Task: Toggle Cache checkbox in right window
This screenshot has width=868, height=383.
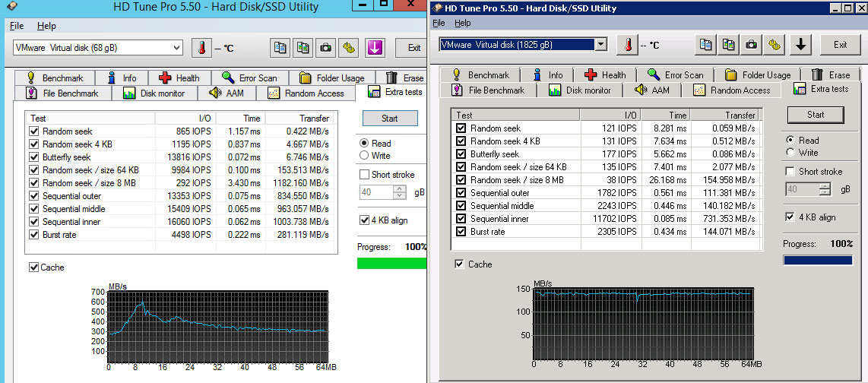Action: (x=459, y=264)
